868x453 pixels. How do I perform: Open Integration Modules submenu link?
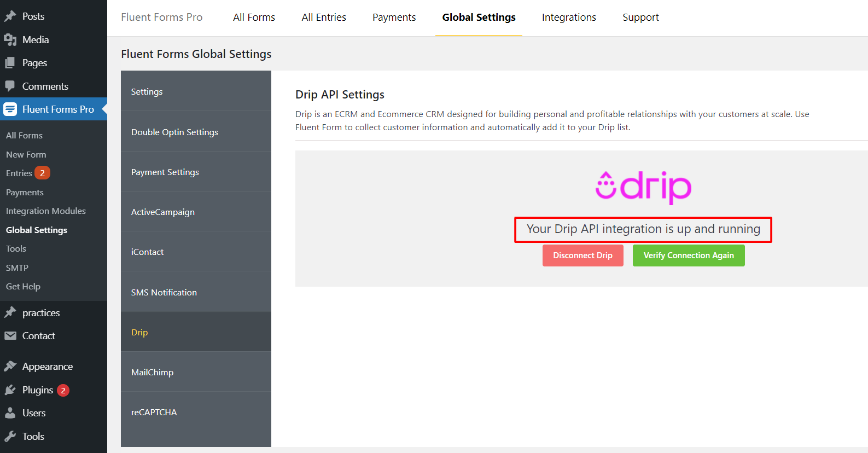click(x=46, y=211)
